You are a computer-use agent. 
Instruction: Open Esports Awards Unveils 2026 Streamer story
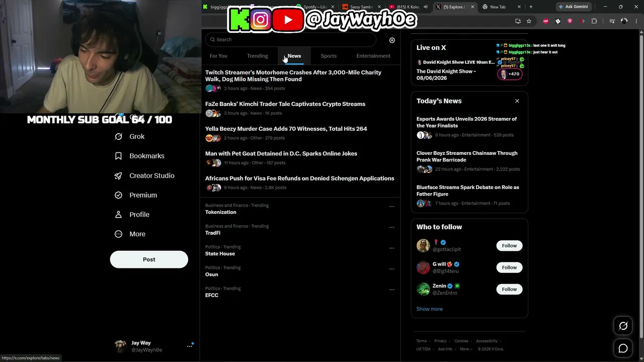[x=466, y=122]
